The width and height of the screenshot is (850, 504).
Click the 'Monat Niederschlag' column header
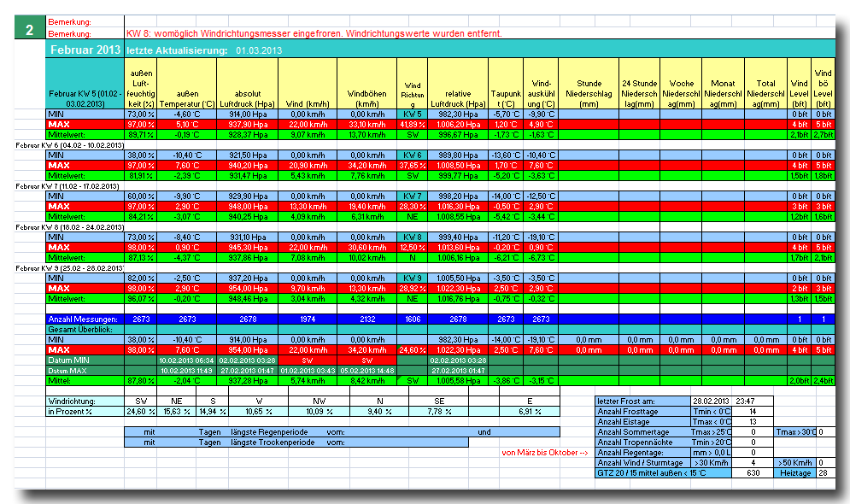(x=724, y=84)
